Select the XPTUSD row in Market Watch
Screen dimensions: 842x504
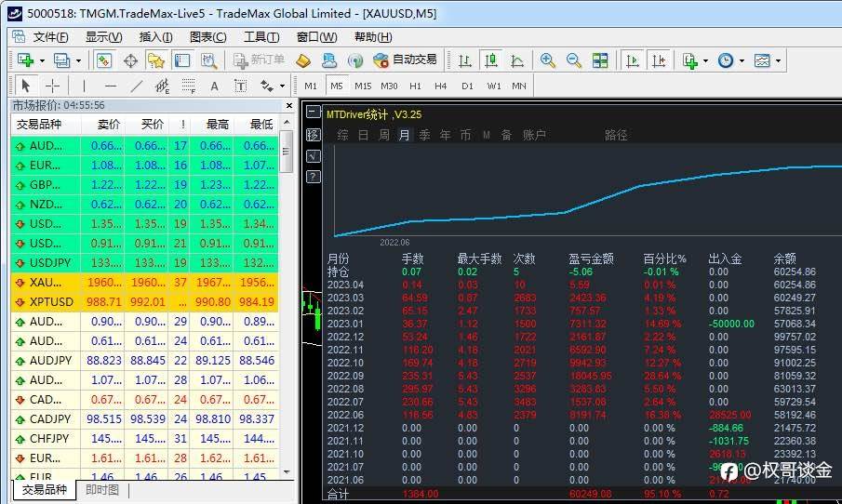pyautogui.click(x=144, y=301)
